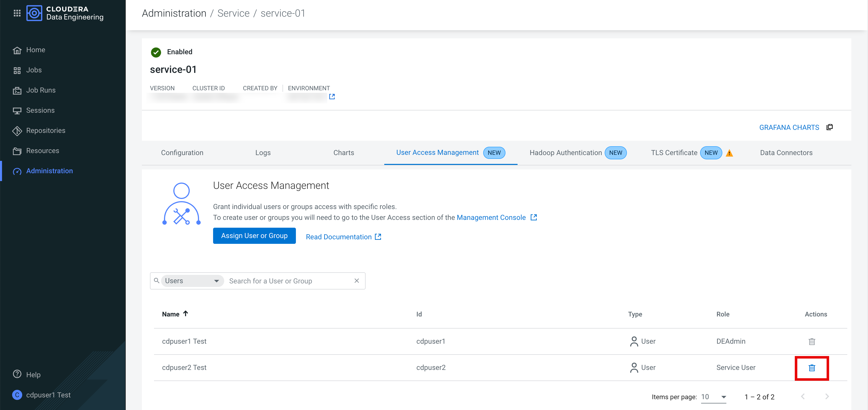Viewport: 868px width, 410px height.
Task: Open the app switcher grid icon
Action: pos(17,13)
